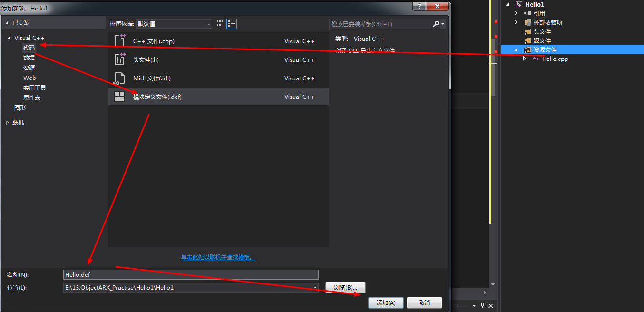This screenshot has height=312, width=644.
Task: Select the 头文件(.h) template icon
Action: click(x=120, y=59)
